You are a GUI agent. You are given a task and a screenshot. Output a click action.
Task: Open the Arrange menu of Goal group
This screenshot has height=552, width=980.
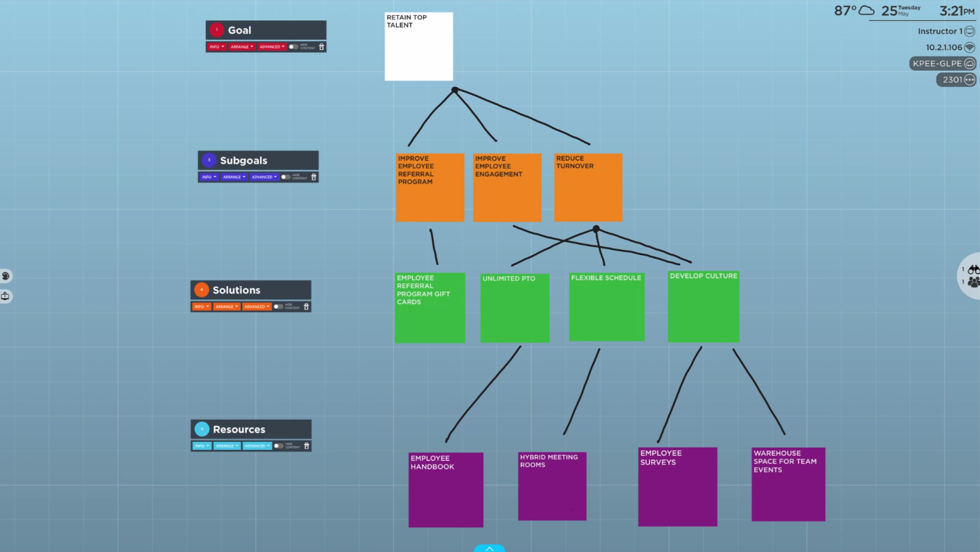(242, 46)
